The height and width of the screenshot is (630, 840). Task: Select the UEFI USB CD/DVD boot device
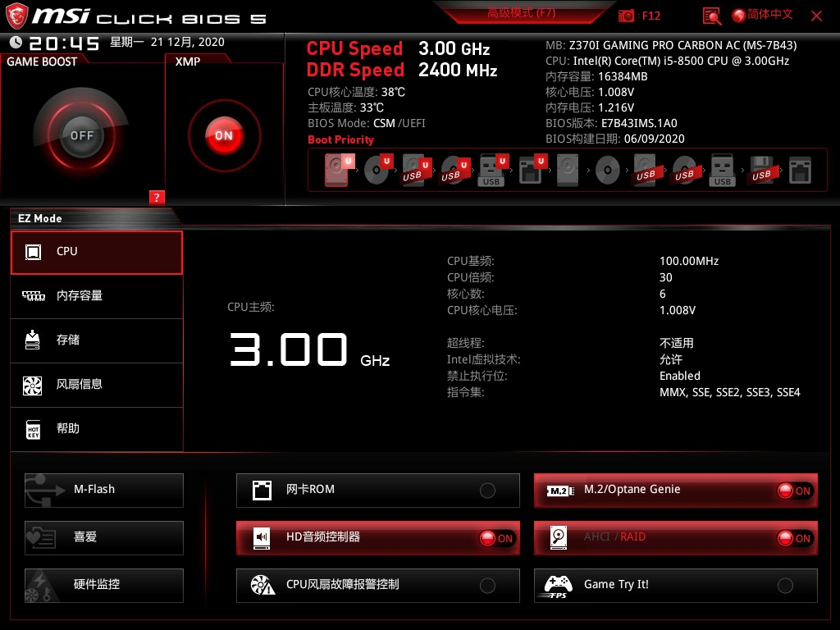pyautogui.click(x=455, y=170)
